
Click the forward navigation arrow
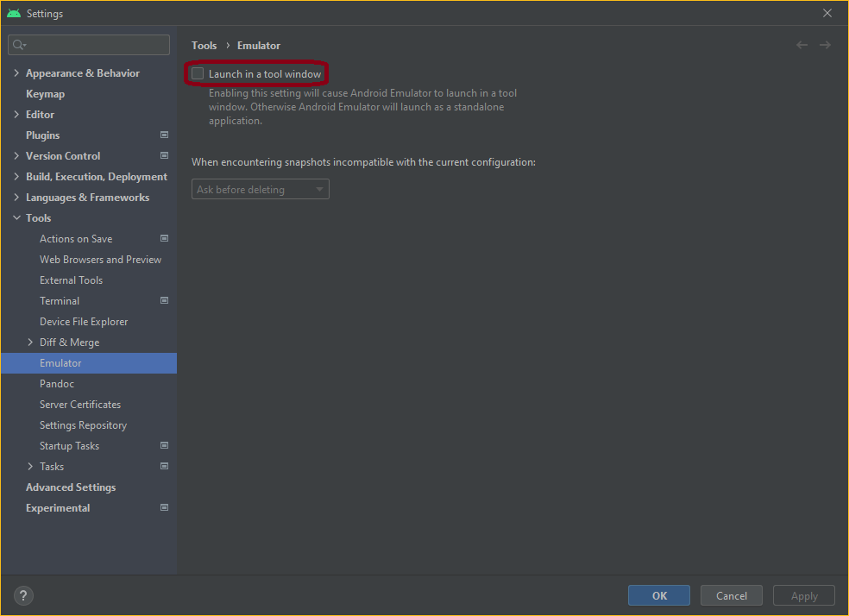click(825, 45)
